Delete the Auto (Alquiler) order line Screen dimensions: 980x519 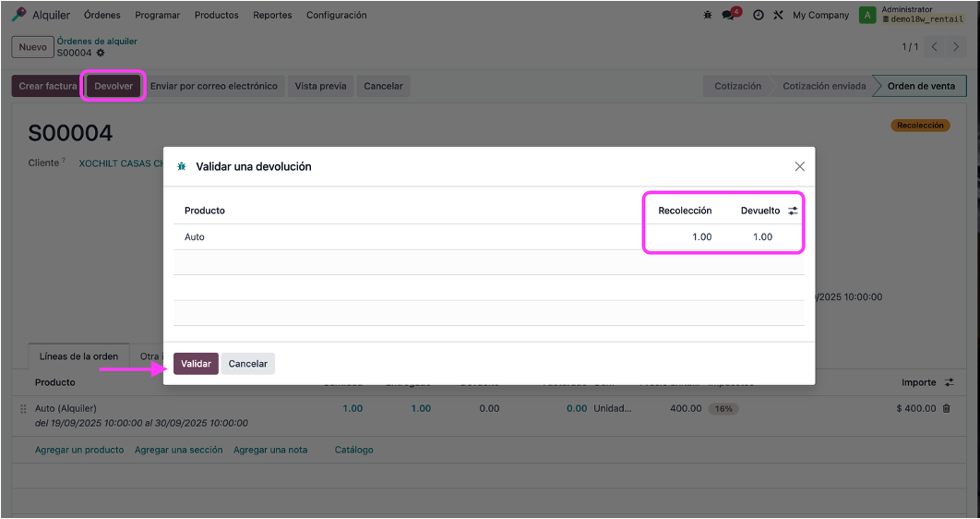point(946,408)
